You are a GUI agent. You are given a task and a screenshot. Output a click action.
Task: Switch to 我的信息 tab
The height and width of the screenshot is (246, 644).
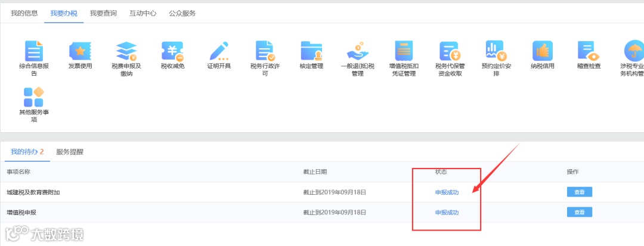click(x=24, y=13)
